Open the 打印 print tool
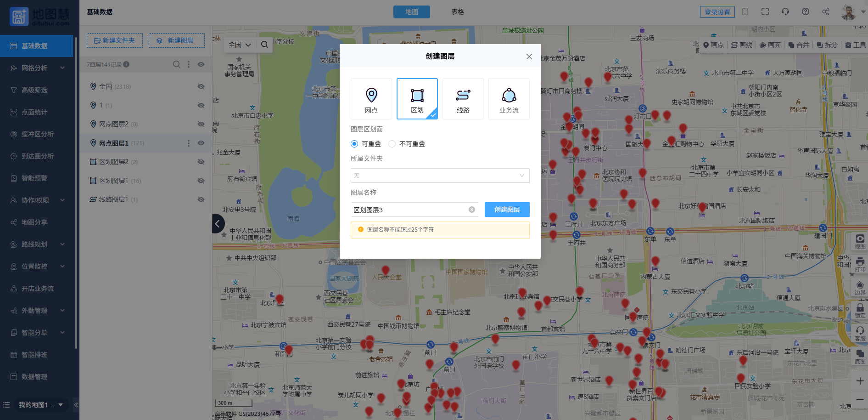This screenshot has height=420, width=868. pyautogui.click(x=860, y=264)
